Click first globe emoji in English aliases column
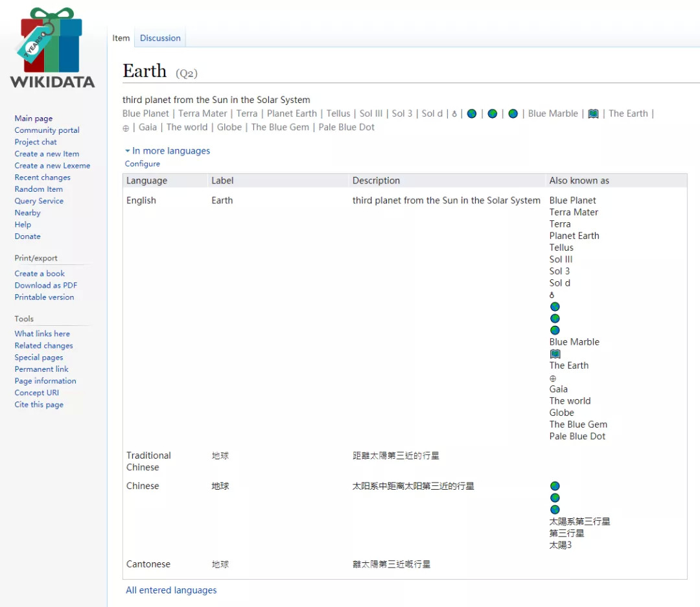 pos(555,306)
